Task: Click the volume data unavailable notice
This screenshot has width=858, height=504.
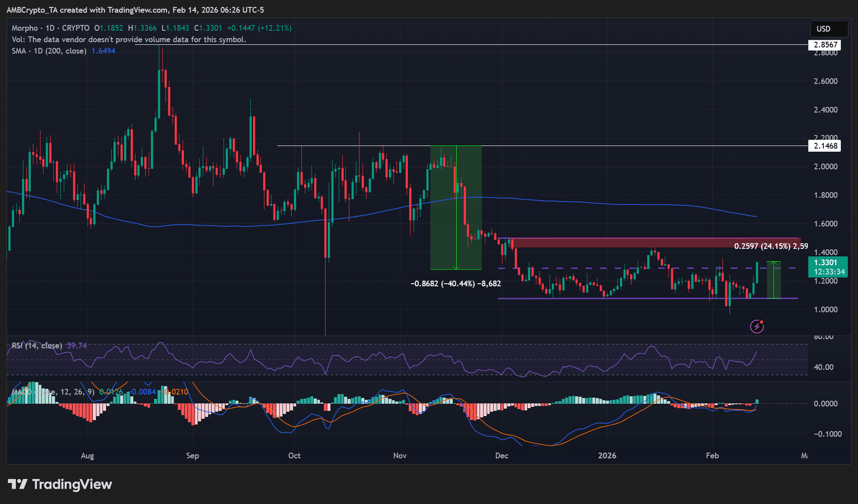Action: [129, 40]
